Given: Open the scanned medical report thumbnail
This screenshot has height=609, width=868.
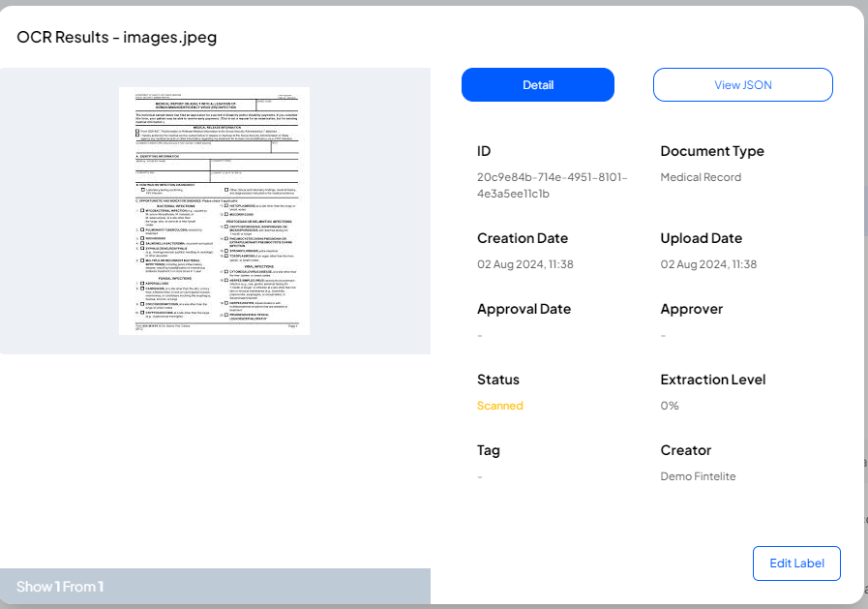Looking at the screenshot, I should coord(214,211).
